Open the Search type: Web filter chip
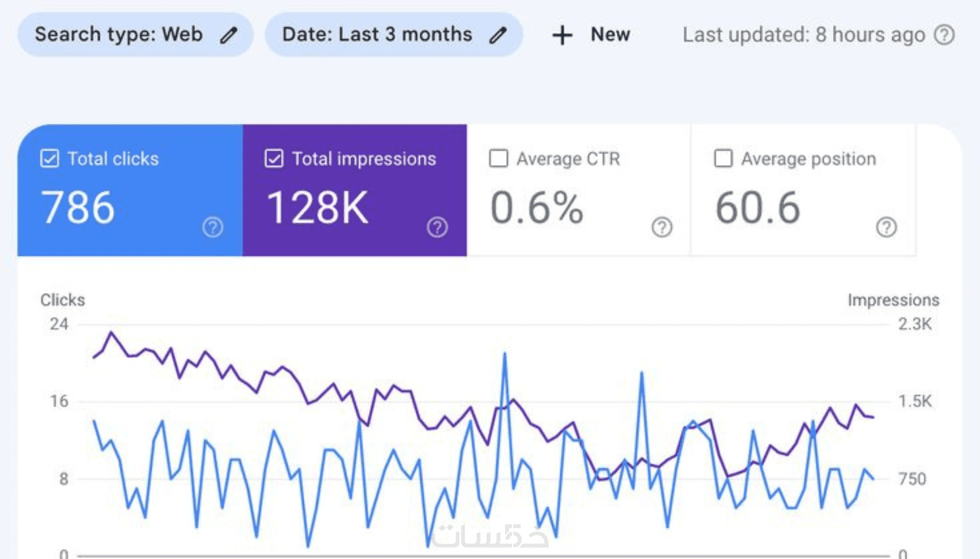 pyautogui.click(x=135, y=35)
